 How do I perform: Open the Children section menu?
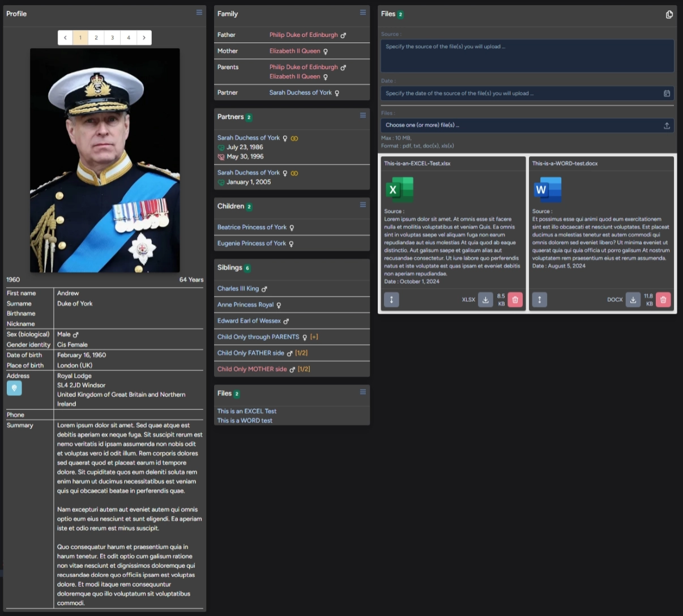click(x=362, y=205)
